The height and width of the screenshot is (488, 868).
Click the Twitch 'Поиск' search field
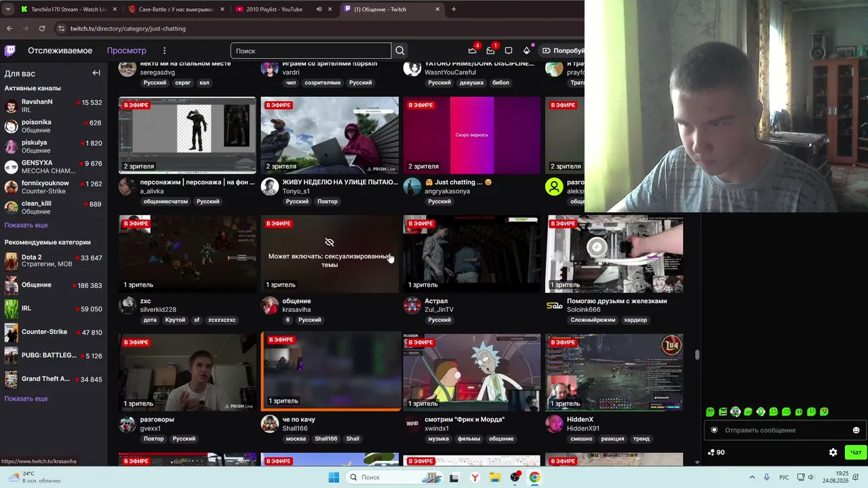(x=311, y=51)
